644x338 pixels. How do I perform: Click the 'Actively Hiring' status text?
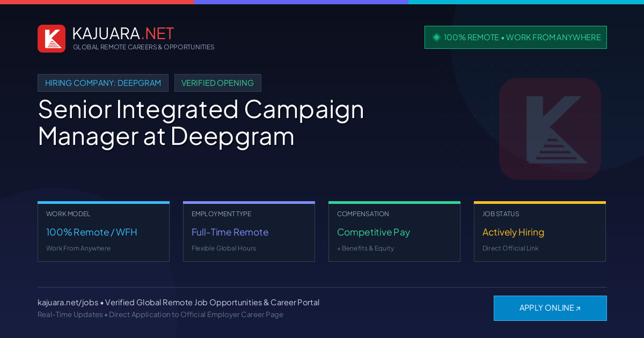point(513,232)
